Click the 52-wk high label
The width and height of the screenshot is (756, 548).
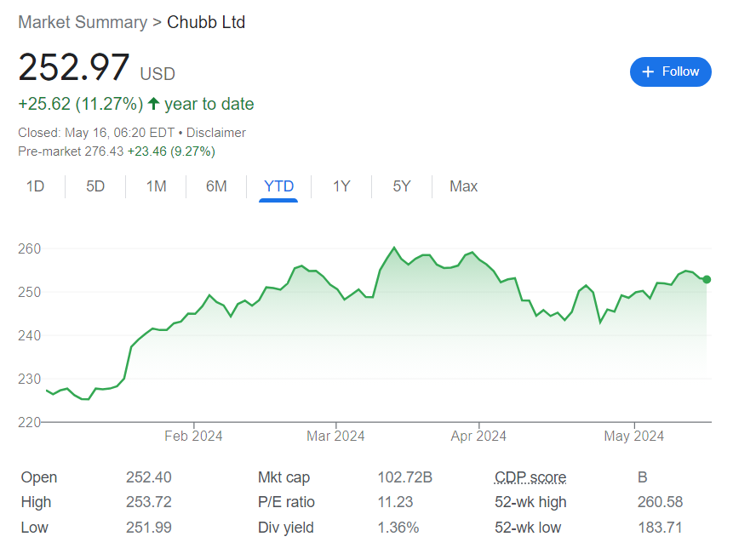530,502
